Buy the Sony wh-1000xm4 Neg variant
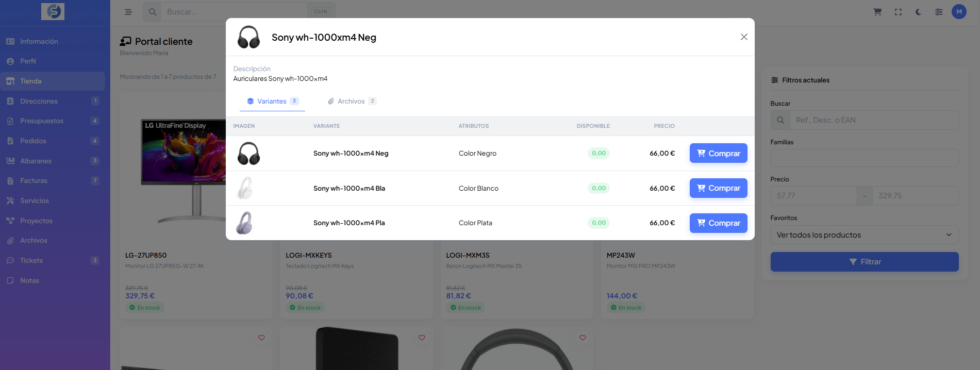This screenshot has width=980, height=370. (718, 153)
